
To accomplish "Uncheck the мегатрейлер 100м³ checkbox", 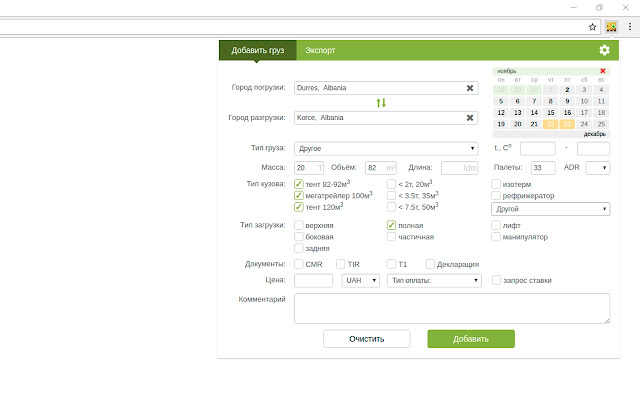I will point(299,196).
